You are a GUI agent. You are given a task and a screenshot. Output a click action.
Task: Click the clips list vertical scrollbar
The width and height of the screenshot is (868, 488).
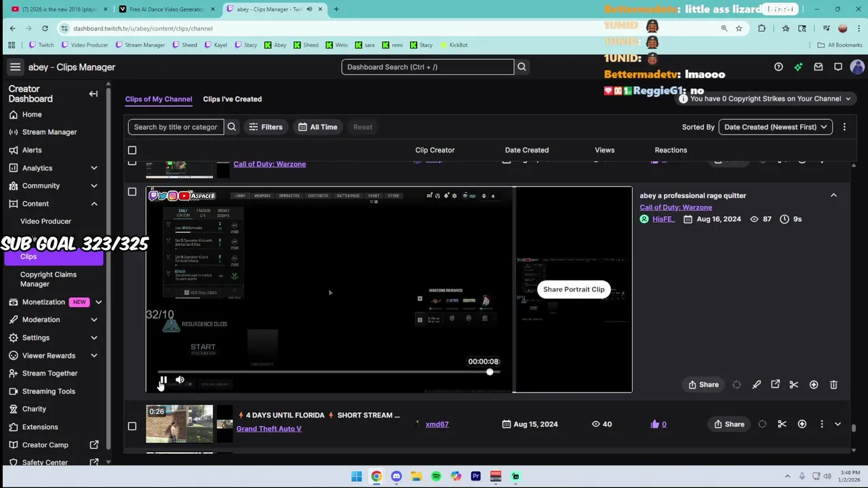point(854,429)
